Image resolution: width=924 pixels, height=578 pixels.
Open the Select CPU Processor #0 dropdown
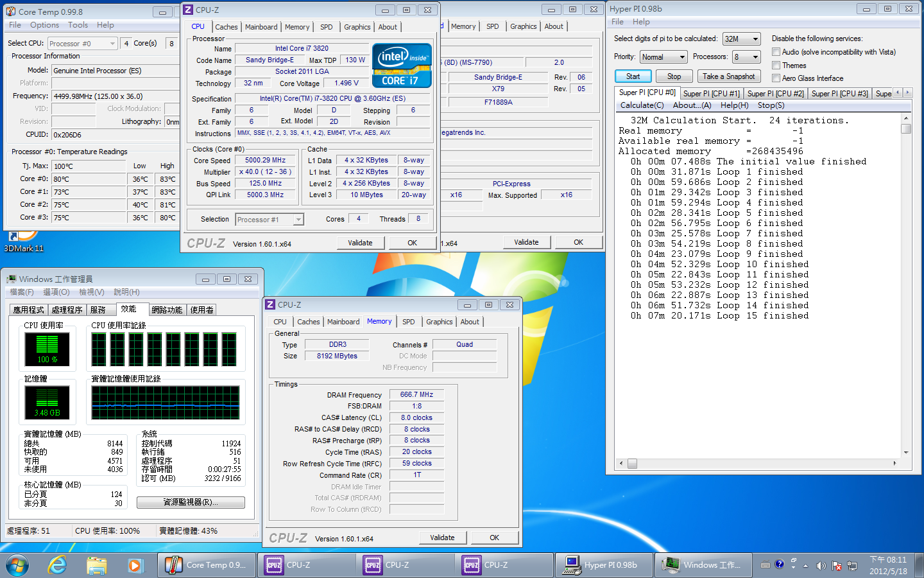82,44
